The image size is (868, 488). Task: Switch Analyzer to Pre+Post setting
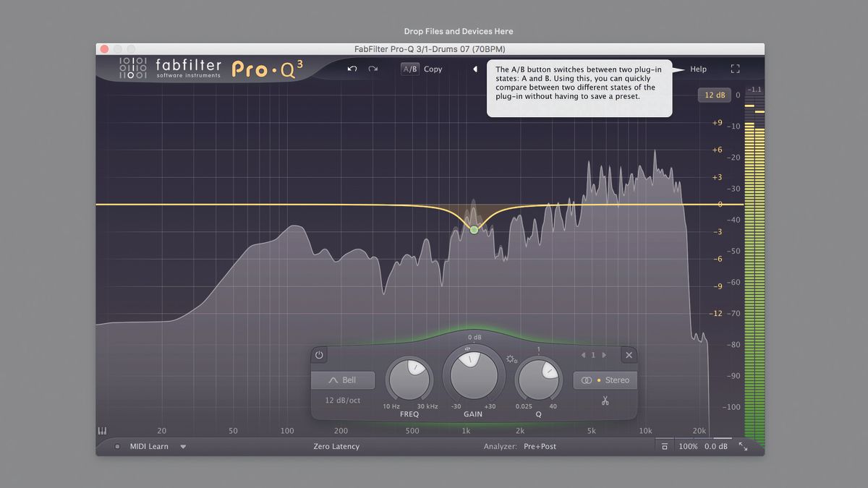tap(540, 446)
